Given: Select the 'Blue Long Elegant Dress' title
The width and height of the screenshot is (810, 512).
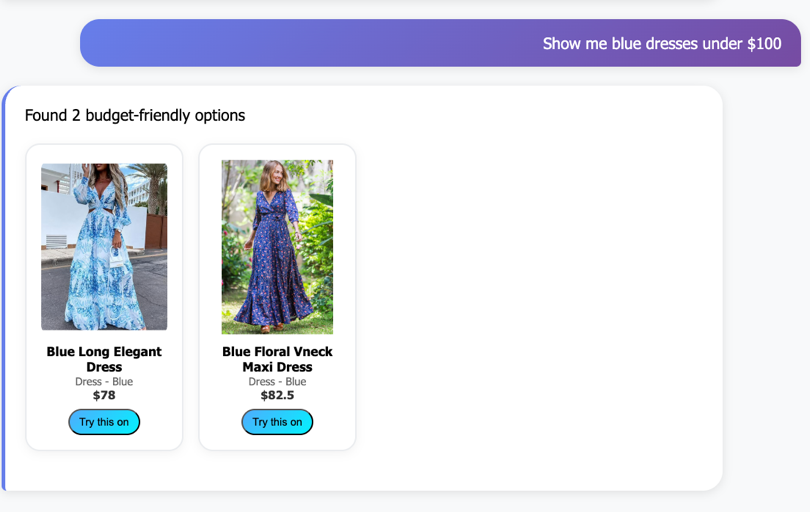Looking at the screenshot, I should [104, 359].
